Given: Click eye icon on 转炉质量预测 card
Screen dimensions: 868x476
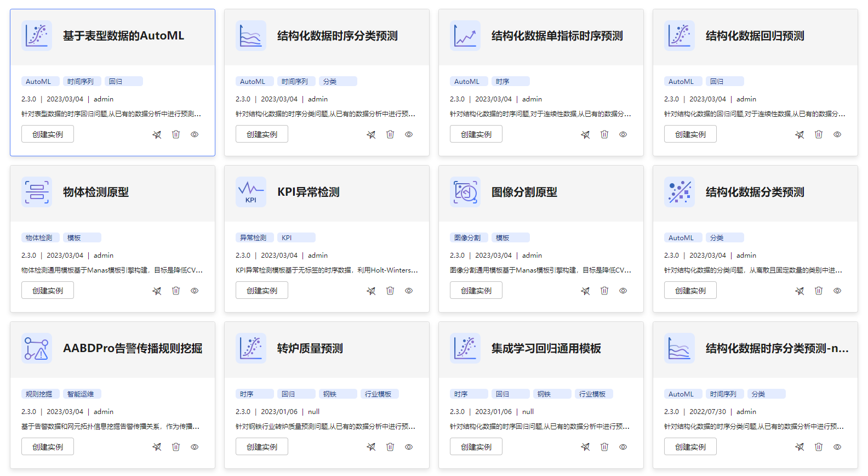Looking at the screenshot, I should pos(409,447).
